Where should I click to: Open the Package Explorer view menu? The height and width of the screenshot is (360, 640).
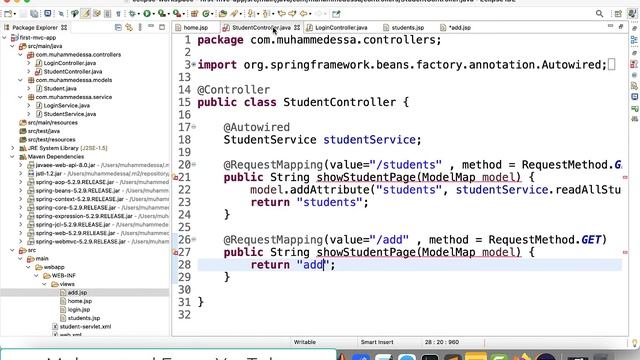(x=140, y=27)
